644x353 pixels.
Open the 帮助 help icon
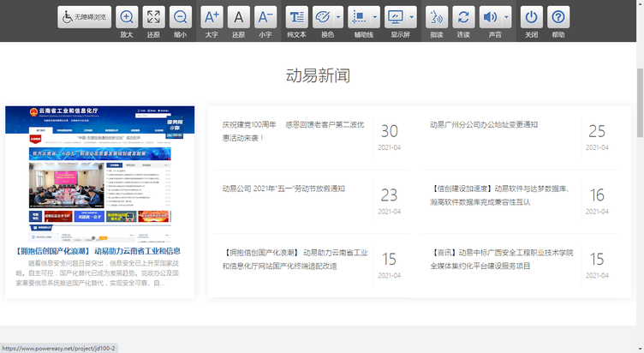tap(558, 17)
